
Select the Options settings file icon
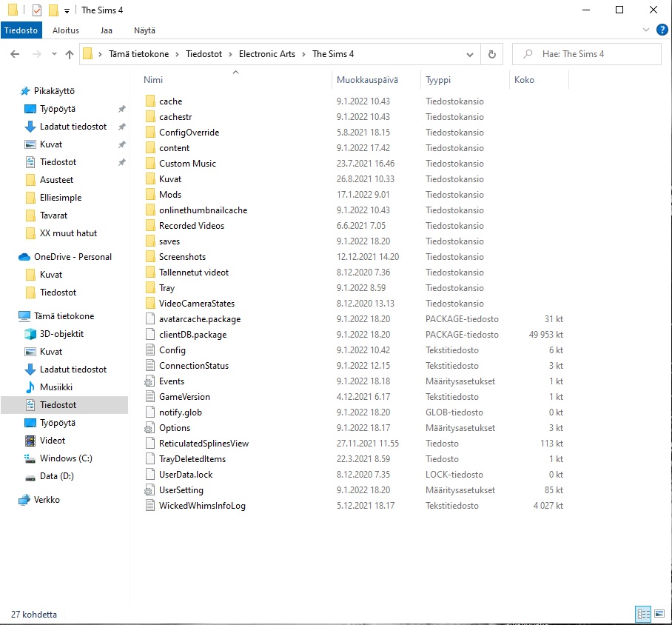coord(149,428)
